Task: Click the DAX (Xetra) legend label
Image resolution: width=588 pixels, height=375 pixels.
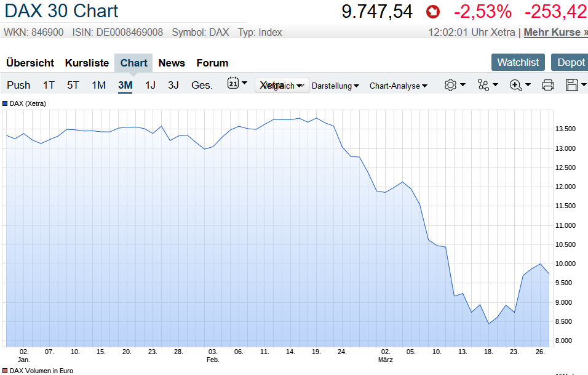Action: tap(28, 103)
